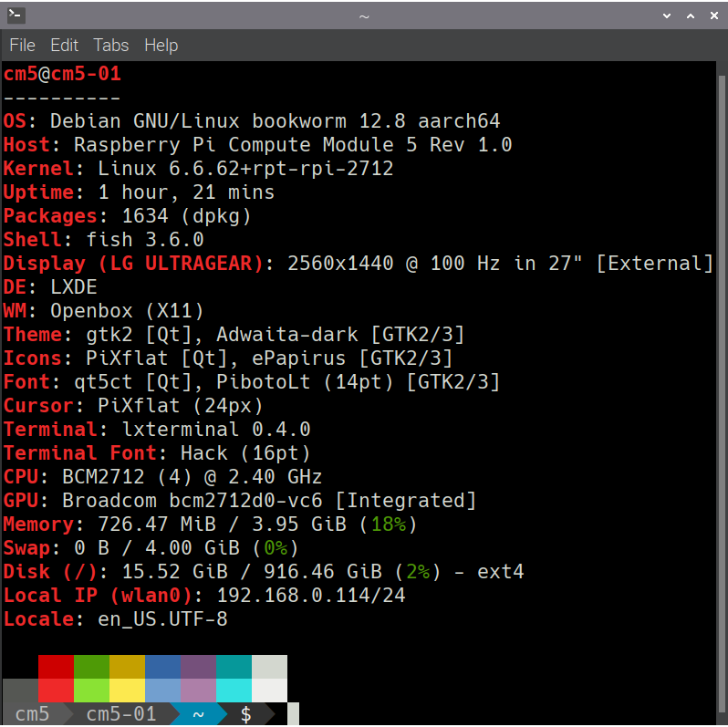
Task: Click 'PibotoLt (14pt)' font text
Action: point(305,382)
